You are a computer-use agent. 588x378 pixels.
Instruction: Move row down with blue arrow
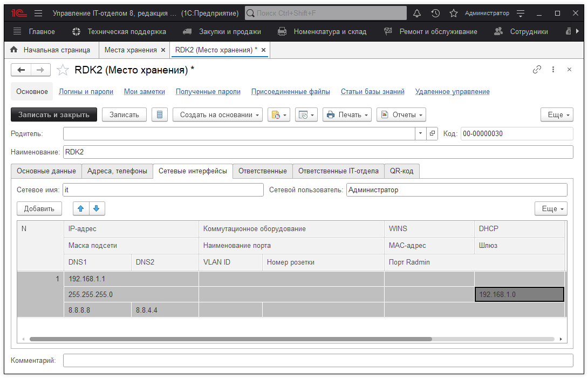click(96, 208)
